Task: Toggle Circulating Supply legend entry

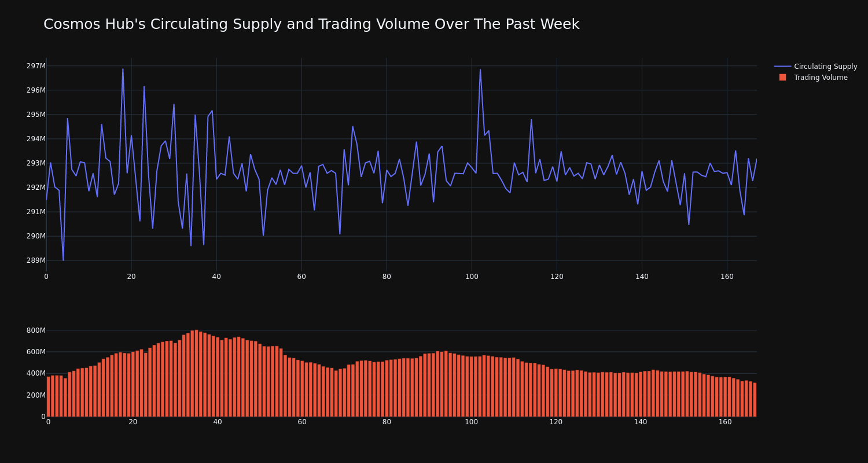Action: pos(815,67)
